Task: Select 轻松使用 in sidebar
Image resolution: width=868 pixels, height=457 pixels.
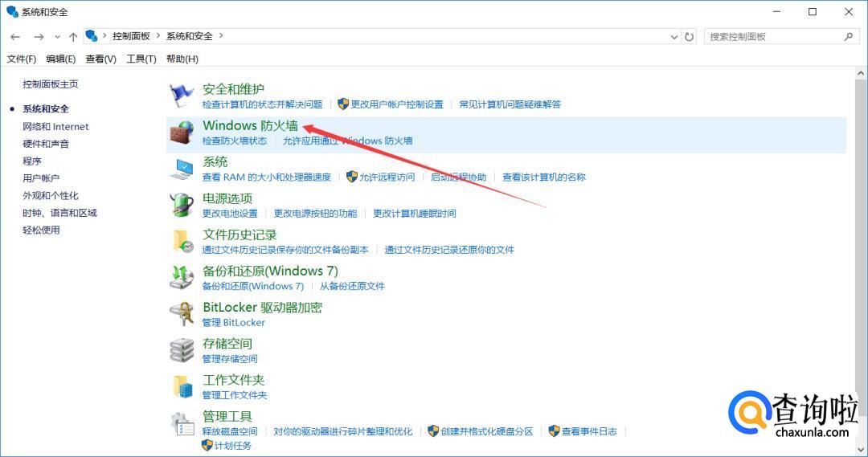Action: point(41,231)
